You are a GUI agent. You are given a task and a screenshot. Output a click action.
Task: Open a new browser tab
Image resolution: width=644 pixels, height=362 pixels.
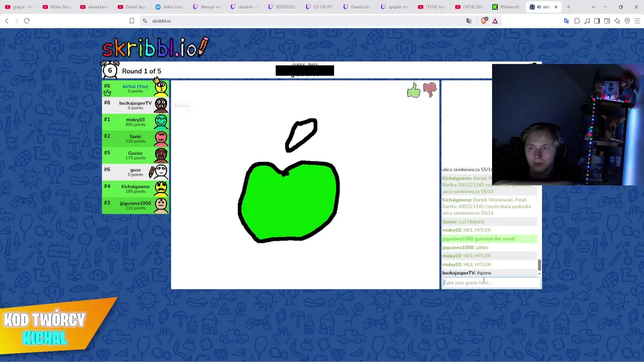569,7
